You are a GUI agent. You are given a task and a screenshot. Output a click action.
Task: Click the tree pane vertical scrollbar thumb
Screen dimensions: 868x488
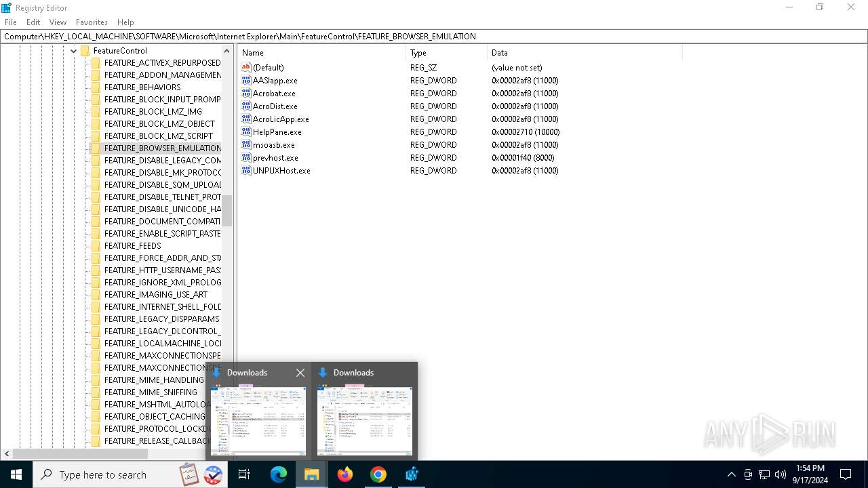[227, 210]
